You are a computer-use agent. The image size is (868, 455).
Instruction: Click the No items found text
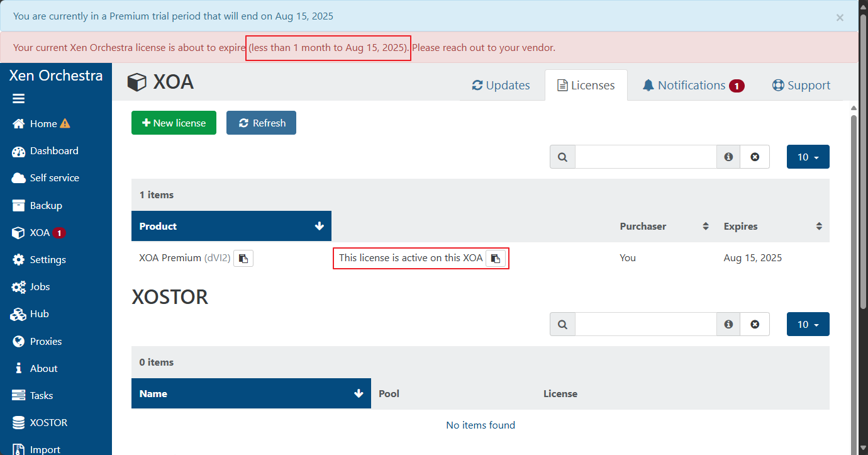tap(481, 425)
